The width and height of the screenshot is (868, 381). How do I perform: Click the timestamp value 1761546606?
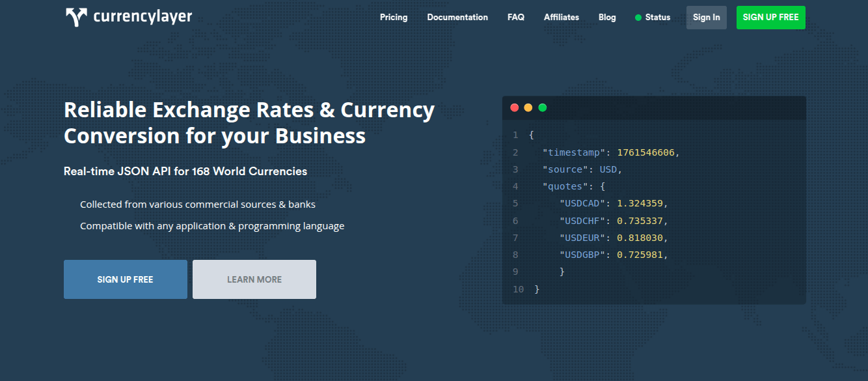tap(646, 152)
